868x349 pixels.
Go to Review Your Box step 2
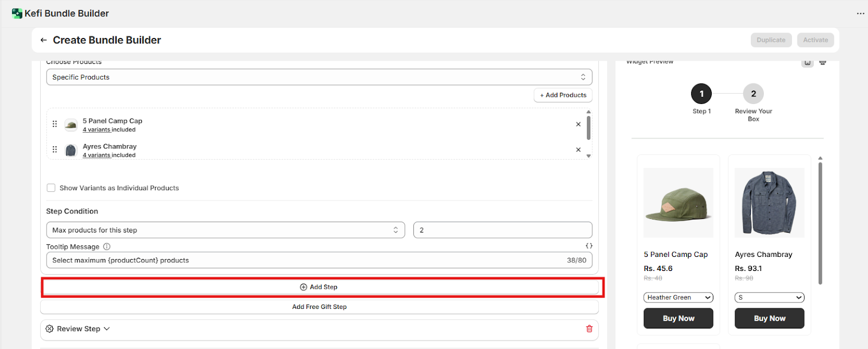click(753, 94)
